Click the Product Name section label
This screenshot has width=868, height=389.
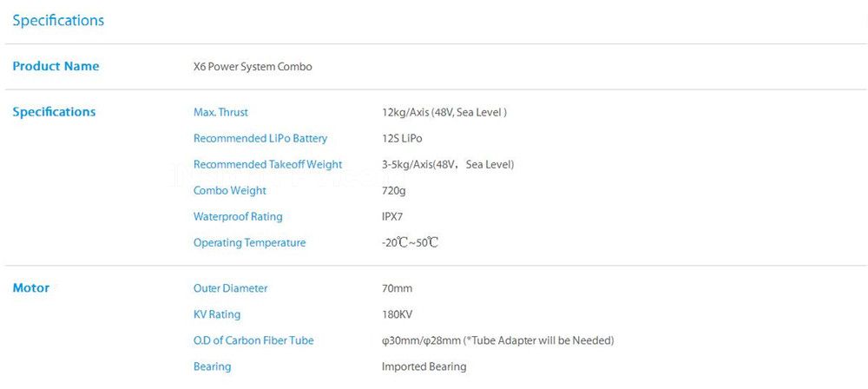(x=56, y=67)
